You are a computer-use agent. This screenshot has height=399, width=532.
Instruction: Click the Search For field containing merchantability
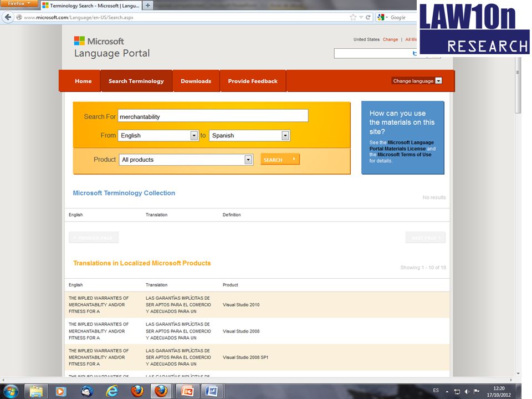(213, 116)
